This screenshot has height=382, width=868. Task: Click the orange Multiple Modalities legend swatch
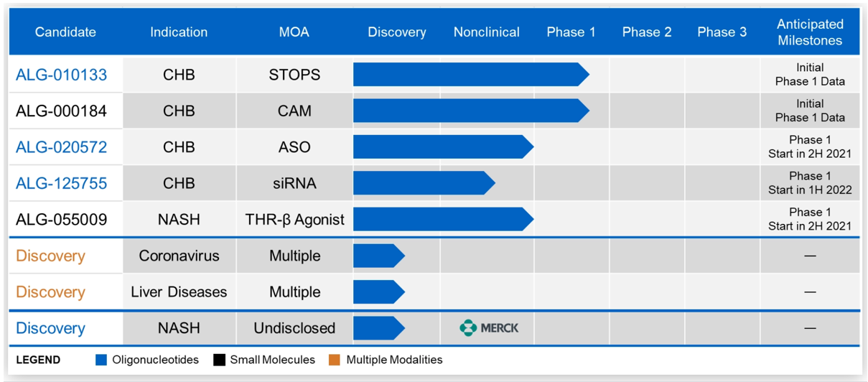(x=335, y=360)
